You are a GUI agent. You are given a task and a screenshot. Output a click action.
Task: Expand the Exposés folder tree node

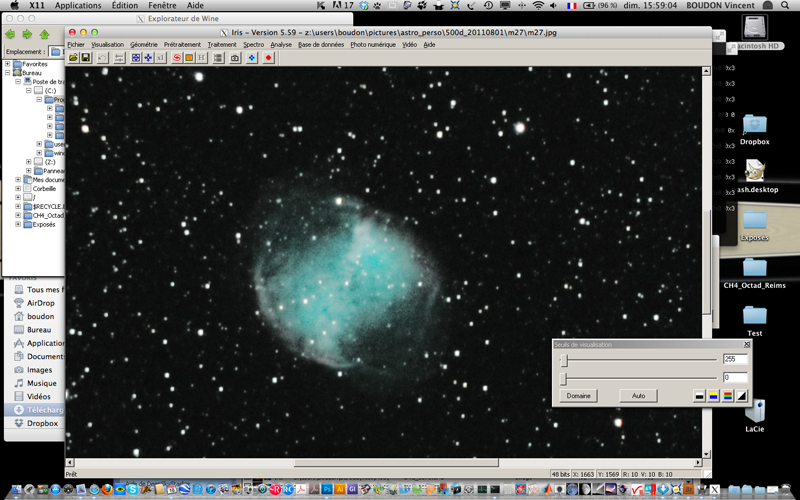[x=18, y=224]
